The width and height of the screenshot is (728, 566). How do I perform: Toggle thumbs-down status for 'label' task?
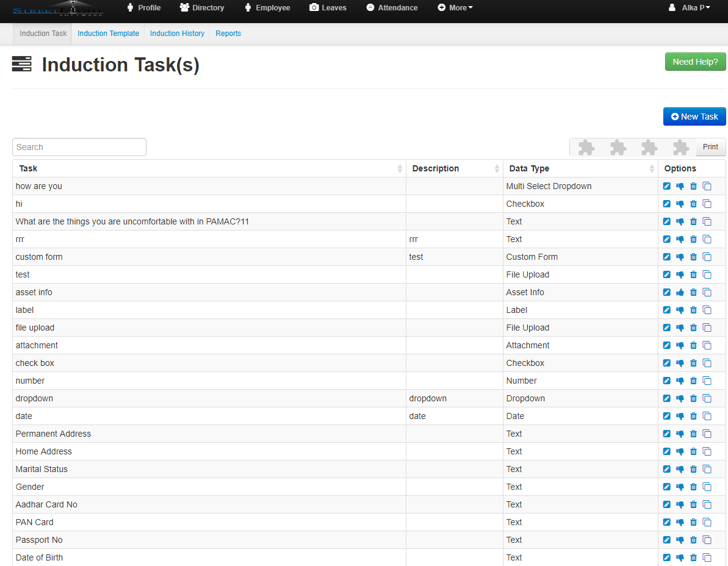pos(680,310)
